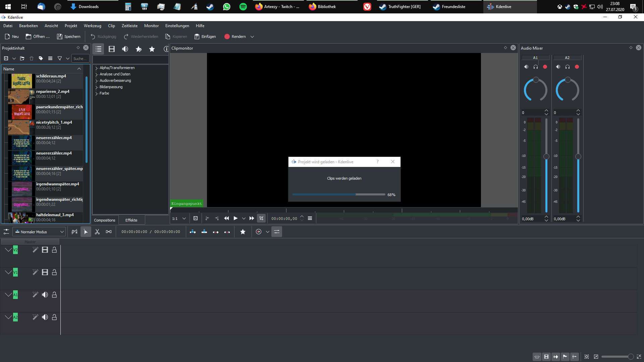Toggle solo headphones on A1 mixer channel
644x362 pixels.
[x=536, y=67]
